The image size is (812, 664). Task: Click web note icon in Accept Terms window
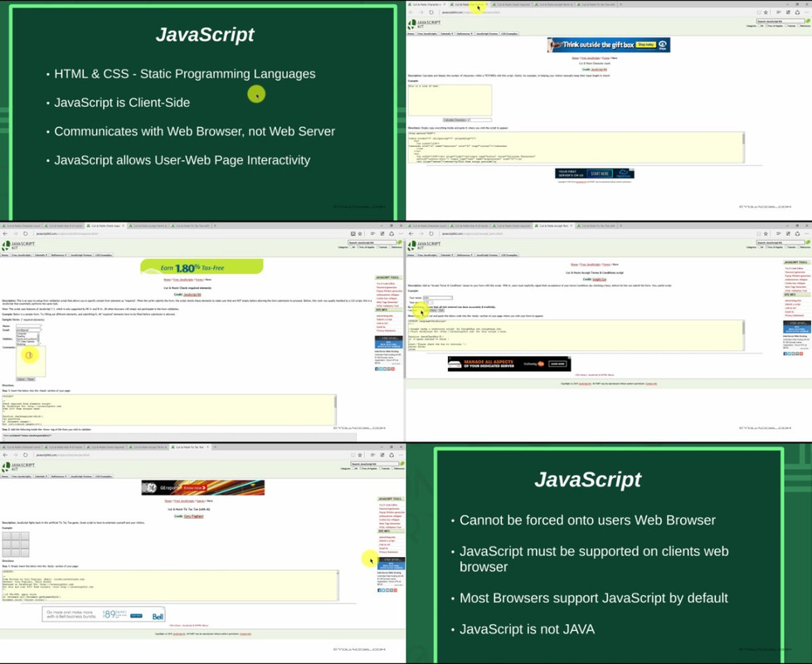[x=788, y=234]
